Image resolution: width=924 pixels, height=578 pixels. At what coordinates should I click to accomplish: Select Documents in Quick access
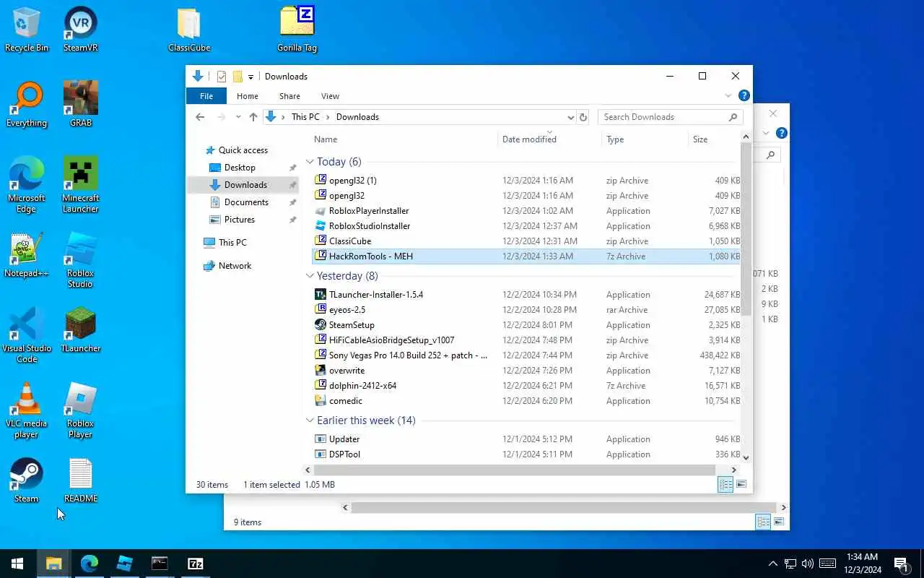click(x=246, y=202)
